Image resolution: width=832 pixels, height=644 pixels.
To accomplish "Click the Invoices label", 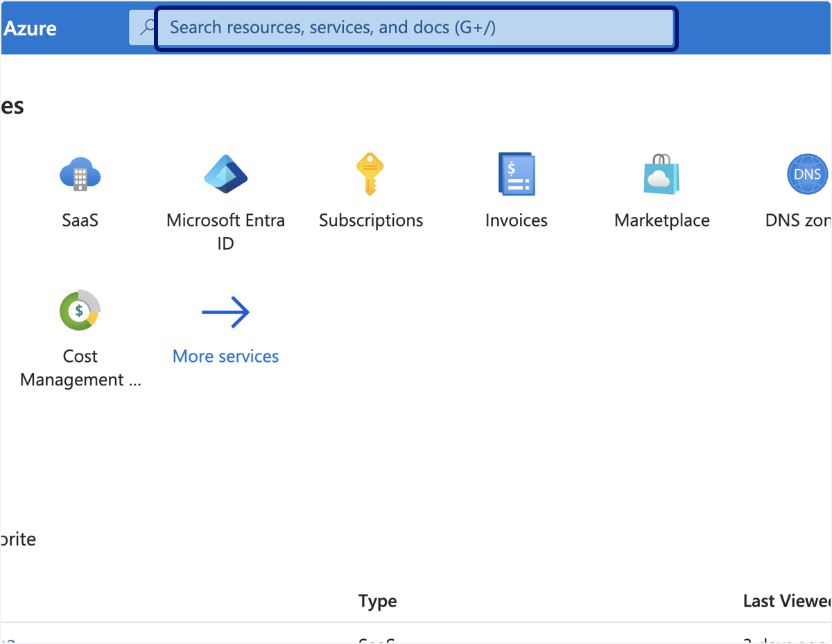I will click(517, 220).
